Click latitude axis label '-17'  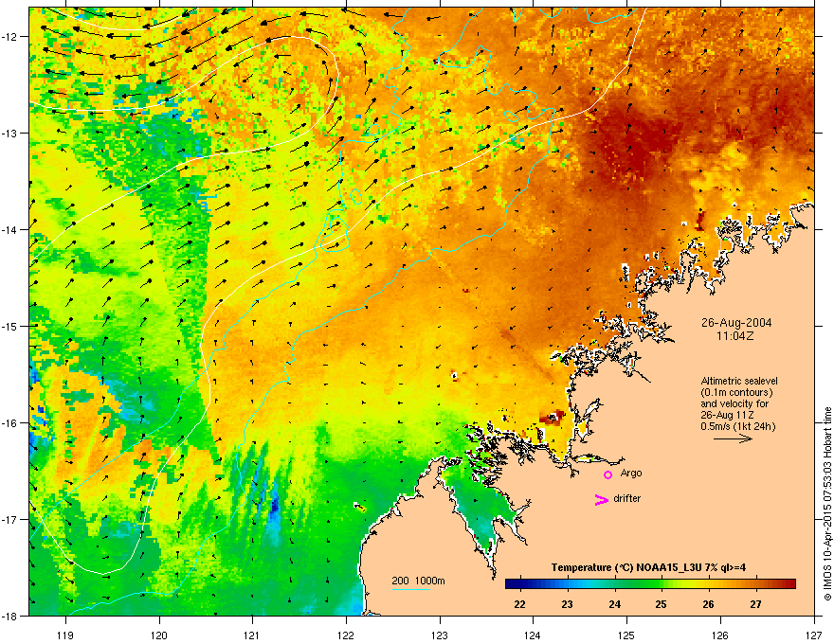tap(10, 519)
